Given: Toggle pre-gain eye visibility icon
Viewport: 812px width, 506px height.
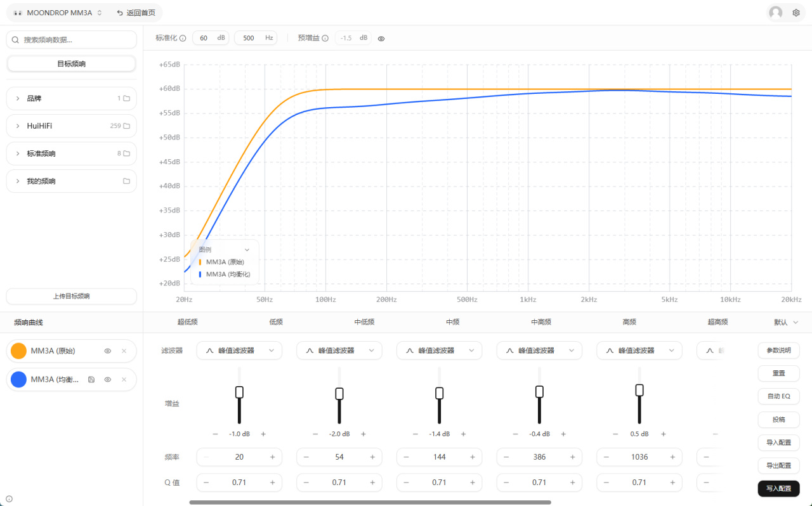Looking at the screenshot, I should pyautogui.click(x=381, y=38).
